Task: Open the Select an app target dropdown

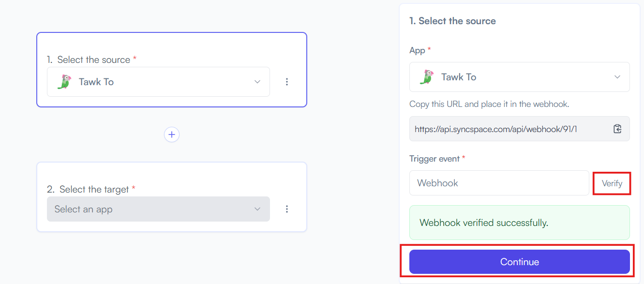Action: [158, 209]
